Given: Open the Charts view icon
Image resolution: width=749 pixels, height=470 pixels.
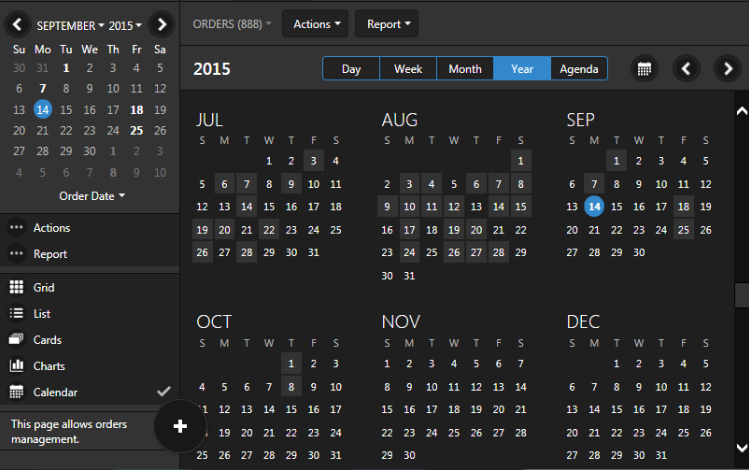Looking at the screenshot, I should (x=16, y=366).
